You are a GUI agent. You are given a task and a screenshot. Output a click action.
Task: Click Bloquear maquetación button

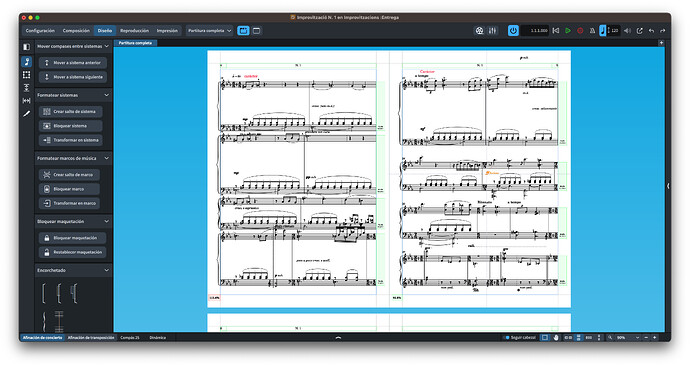(72, 238)
